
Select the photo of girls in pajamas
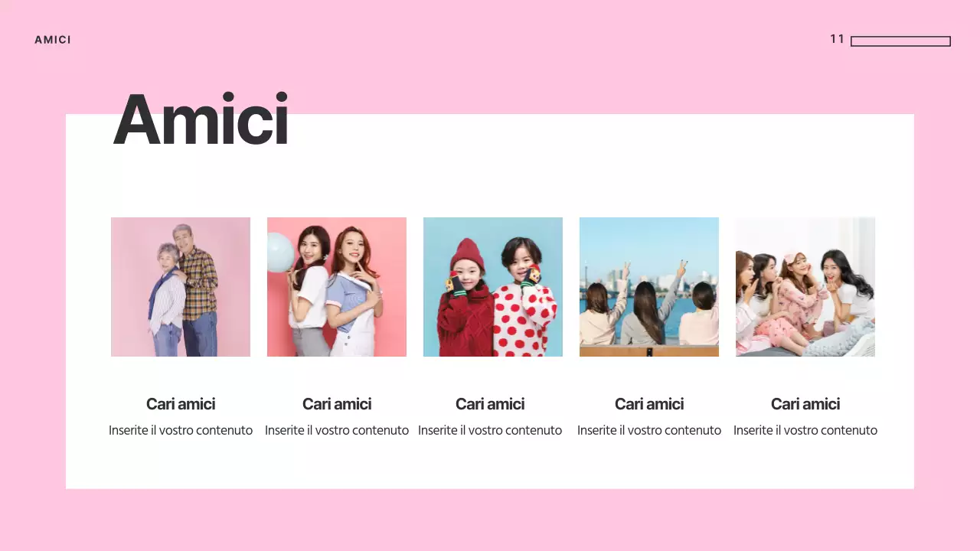[x=805, y=287]
